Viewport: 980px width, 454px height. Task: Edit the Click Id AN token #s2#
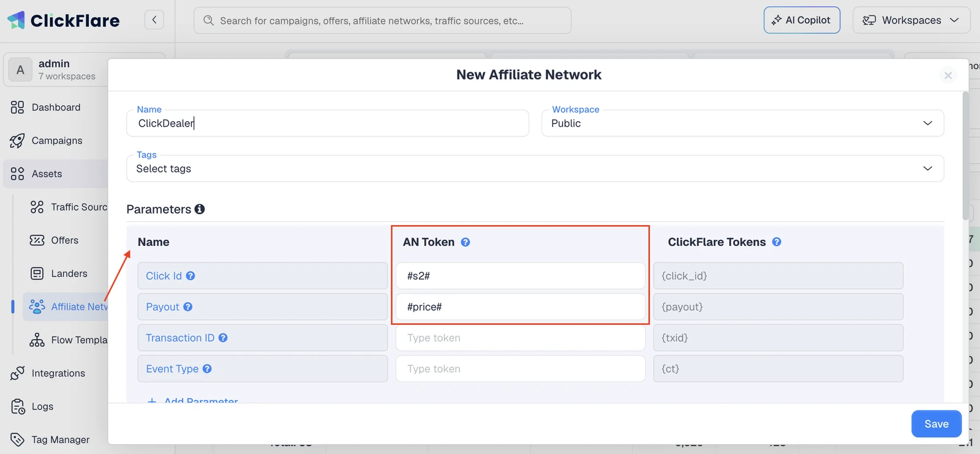[521, 276]
